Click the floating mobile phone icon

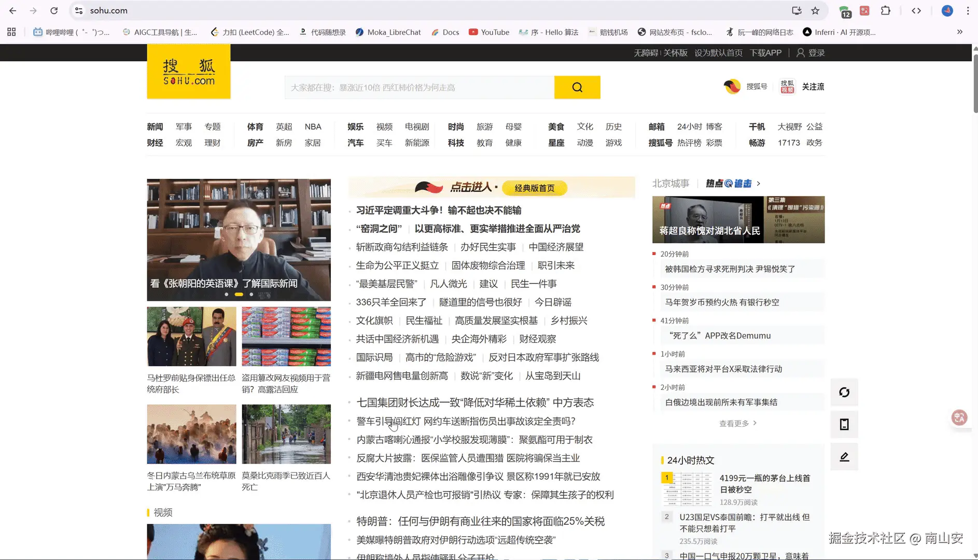pyautogui.click(x=844, y=425)
